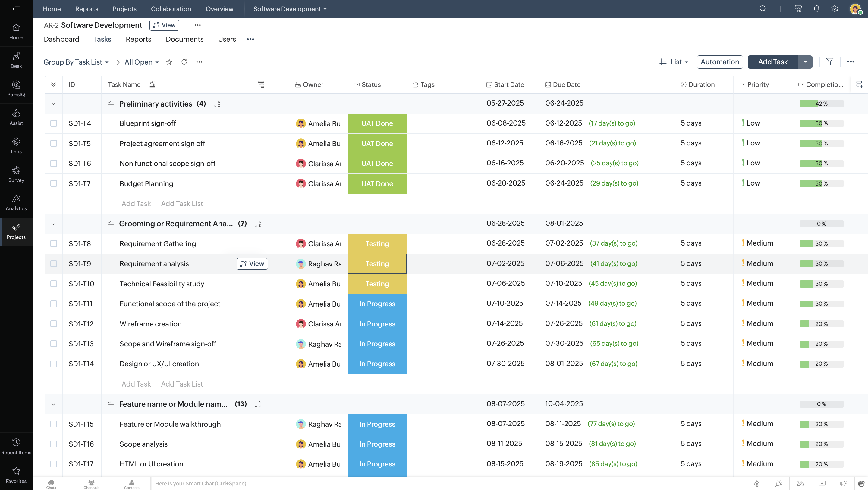Open Recent Items in the sidebar
Viewport: 868px width, 490px height.
tap(16, 446)
